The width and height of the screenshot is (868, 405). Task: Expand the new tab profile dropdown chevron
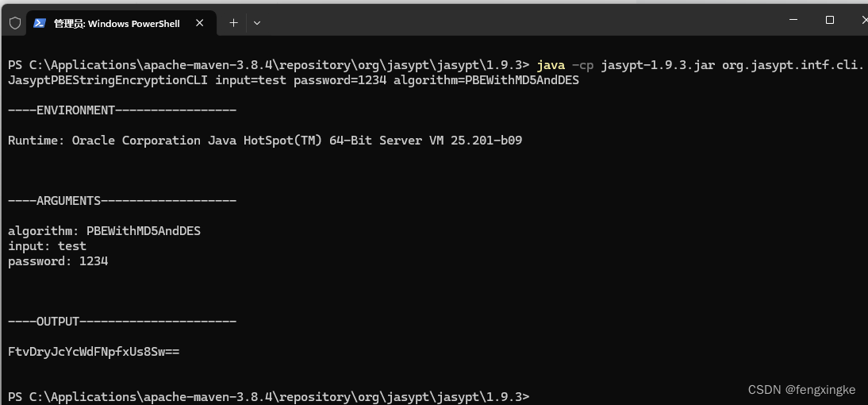click(x=257, y=23)
